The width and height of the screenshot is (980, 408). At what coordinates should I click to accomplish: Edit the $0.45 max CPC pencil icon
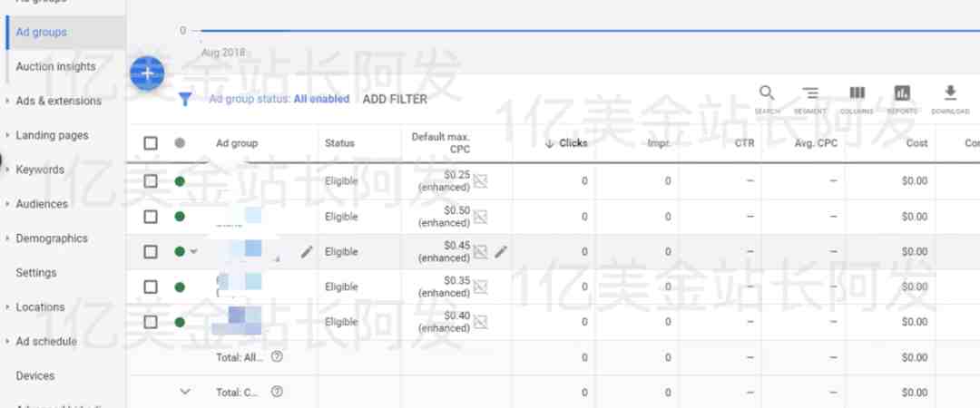(501, 252)
